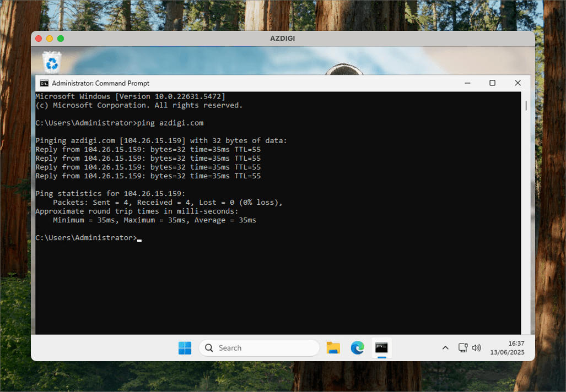Click the last prompt 'C:\Users\Administrator>' with cursor
The width and height of the screenshot is (566, 392).
pos(88,238)
